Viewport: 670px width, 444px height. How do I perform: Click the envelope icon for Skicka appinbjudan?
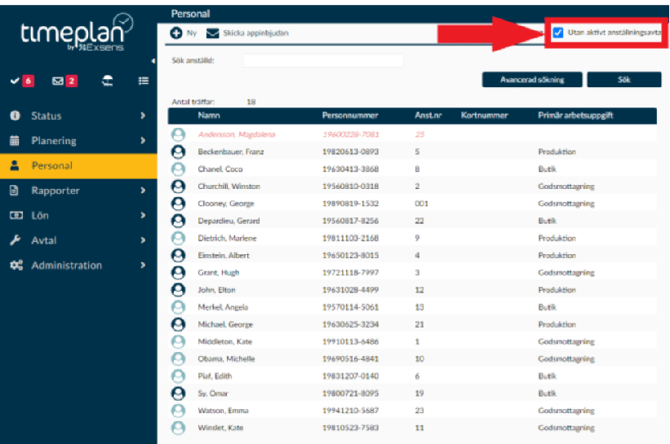pyautogui.click(x=212, y=33)
